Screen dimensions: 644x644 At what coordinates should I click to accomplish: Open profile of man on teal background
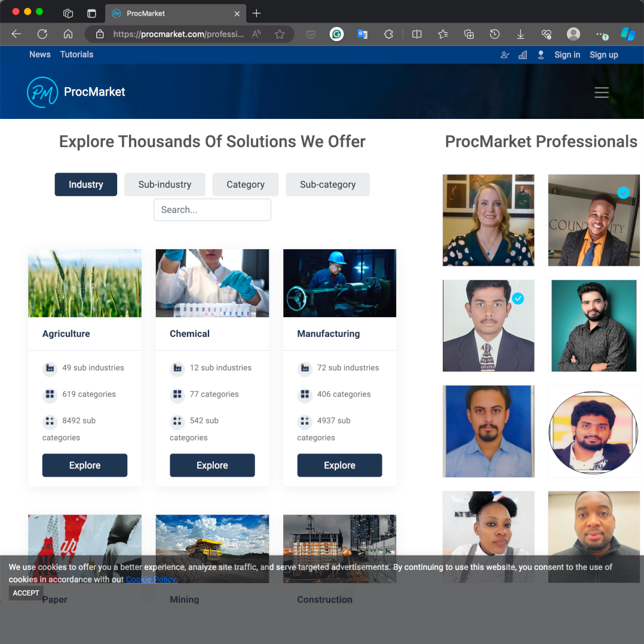coord(594,326)
